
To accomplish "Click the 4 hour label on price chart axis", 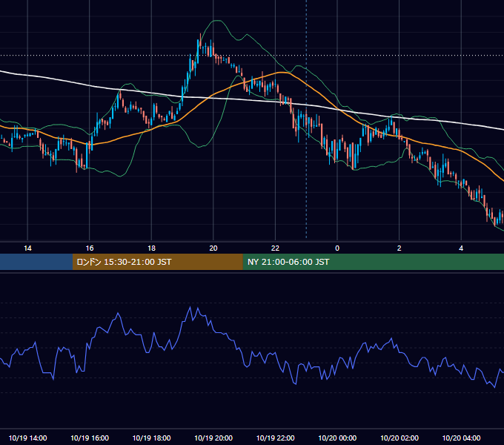I will [461, 248].
